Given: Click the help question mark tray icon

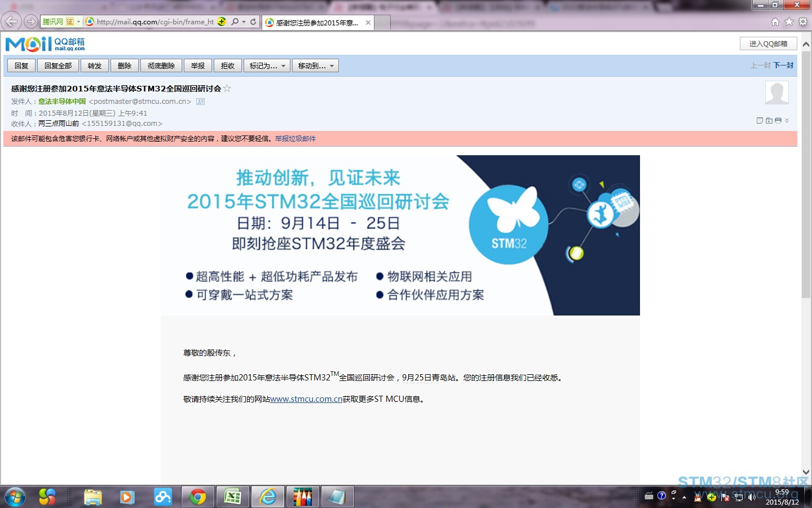Looking at the screenshot, I should 661,496.
